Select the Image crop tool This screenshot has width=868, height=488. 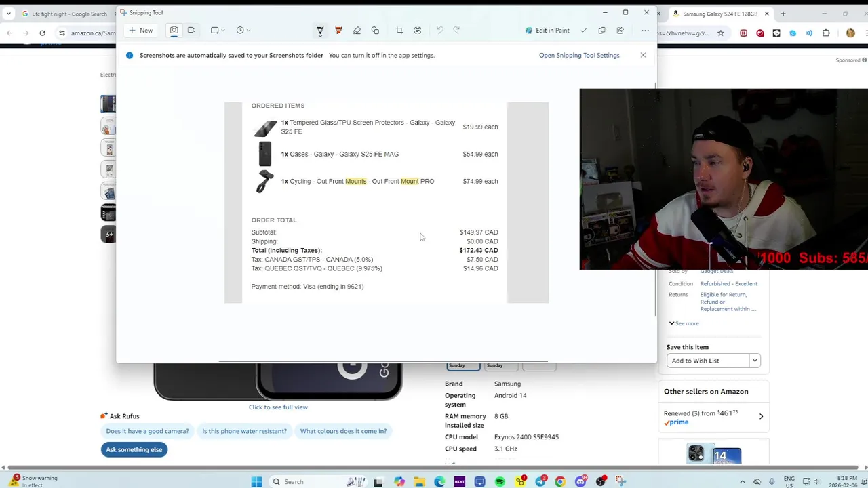[399, 30]
